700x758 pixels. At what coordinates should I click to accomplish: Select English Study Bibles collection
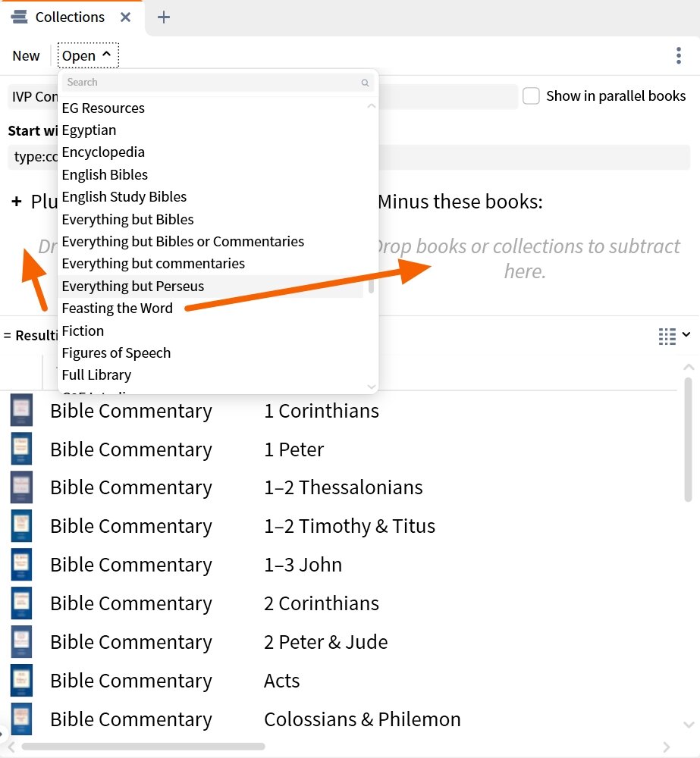click(124, 197)
